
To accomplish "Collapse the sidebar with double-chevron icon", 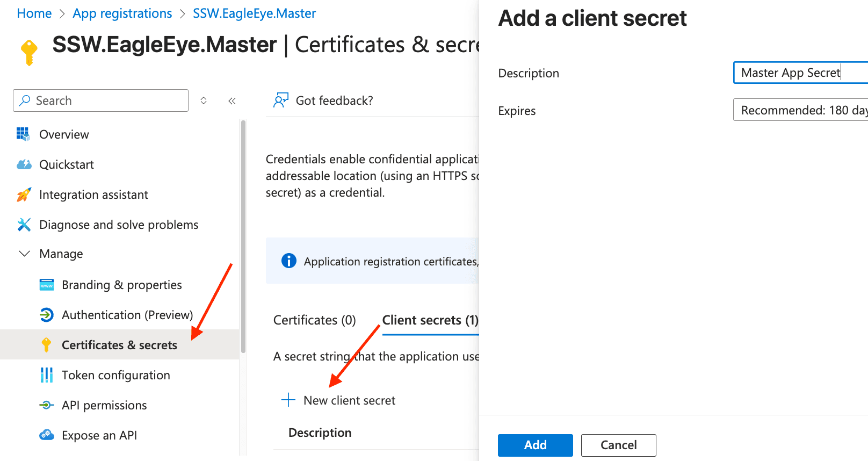I will pos(232,100).
